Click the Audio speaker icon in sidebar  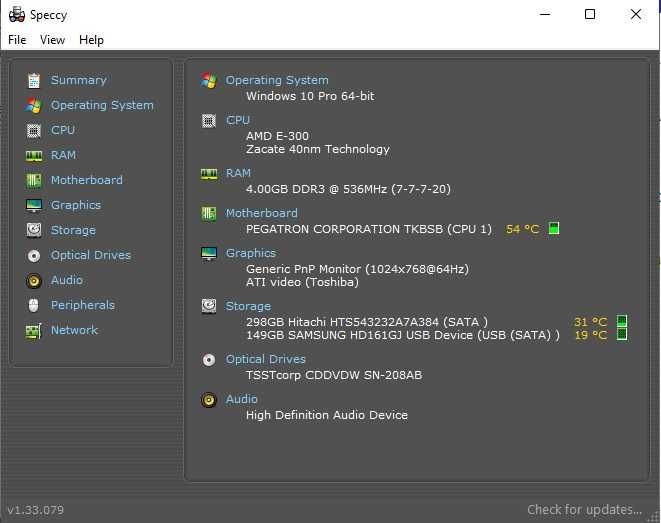[x=34, y=280]
